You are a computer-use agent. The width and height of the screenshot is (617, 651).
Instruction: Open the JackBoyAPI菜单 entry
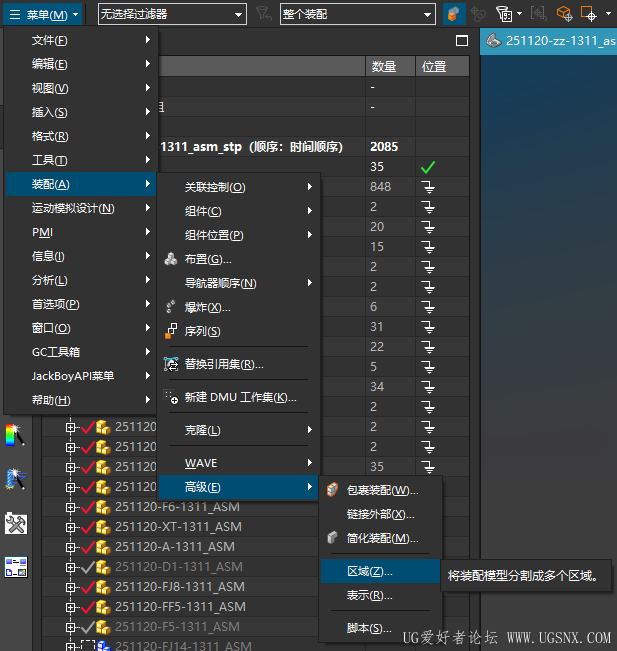[81, 376]
